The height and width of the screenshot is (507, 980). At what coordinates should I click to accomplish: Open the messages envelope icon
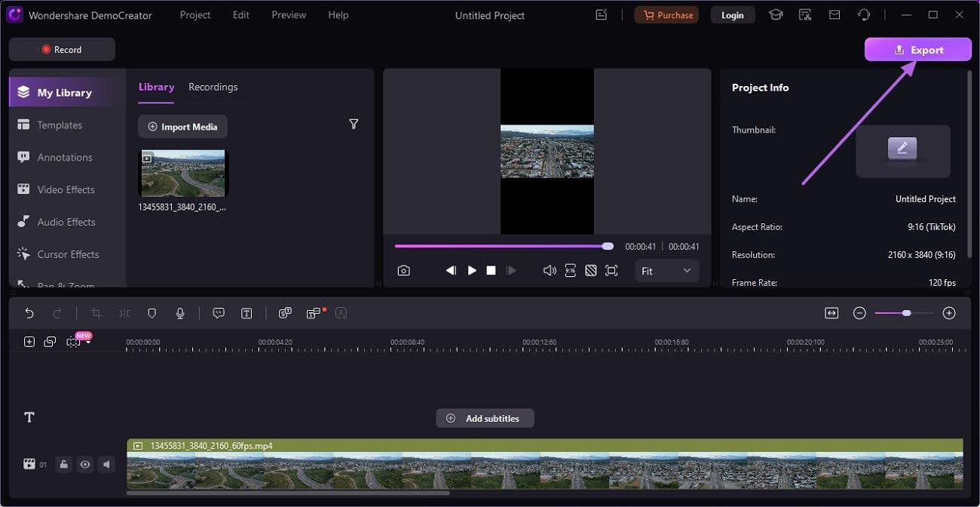pyautogui.click(x=835, y=15)
